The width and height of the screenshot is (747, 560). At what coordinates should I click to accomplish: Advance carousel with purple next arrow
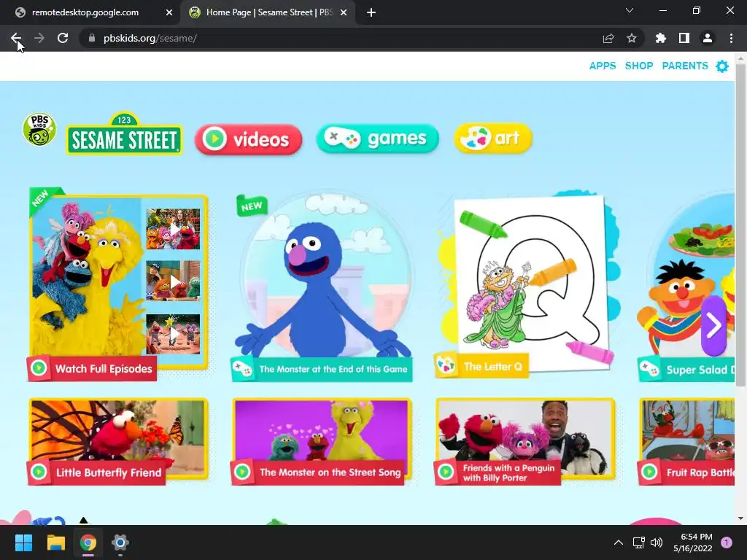click(x=713, y=326)
